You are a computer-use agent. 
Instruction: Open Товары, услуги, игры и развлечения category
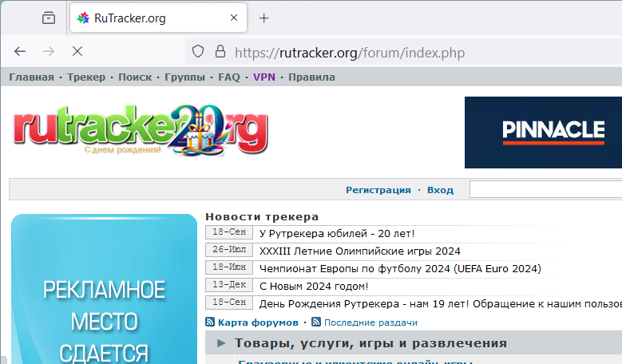tap(370, 343)
